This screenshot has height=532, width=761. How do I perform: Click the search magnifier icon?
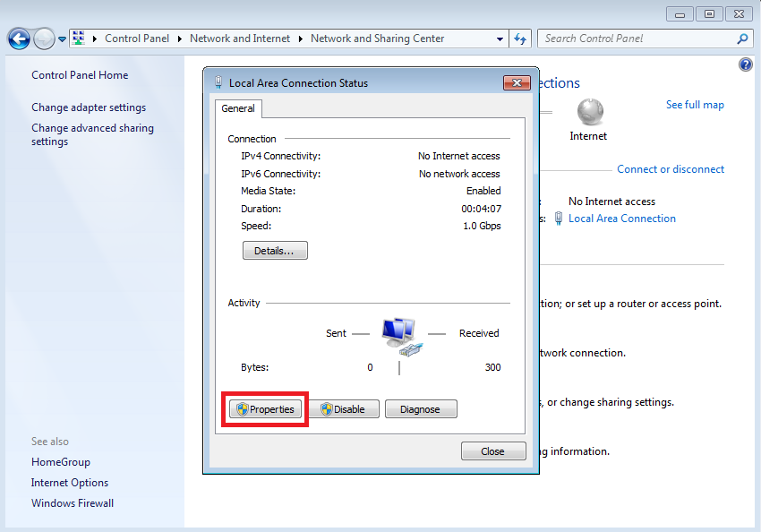coord(742,39)
